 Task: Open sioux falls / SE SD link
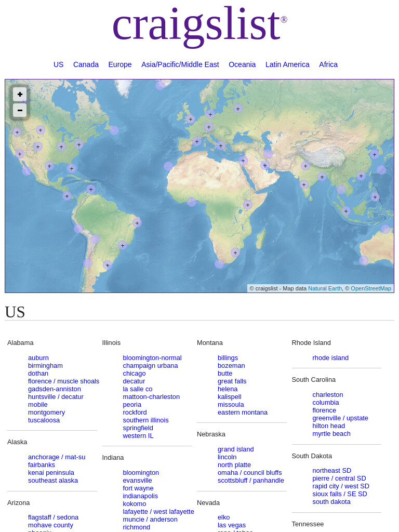340,494
